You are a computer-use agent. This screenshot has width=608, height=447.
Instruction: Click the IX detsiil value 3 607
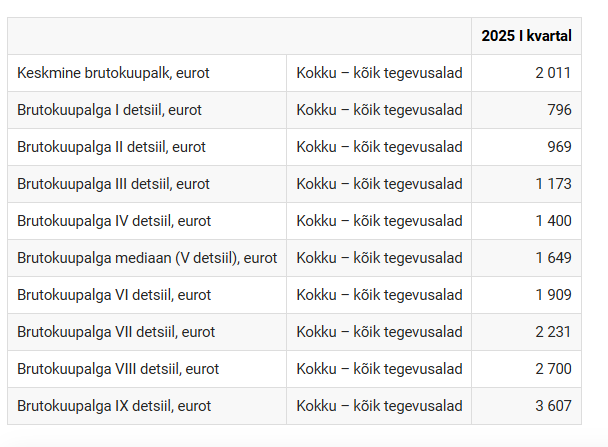point(553,406)
